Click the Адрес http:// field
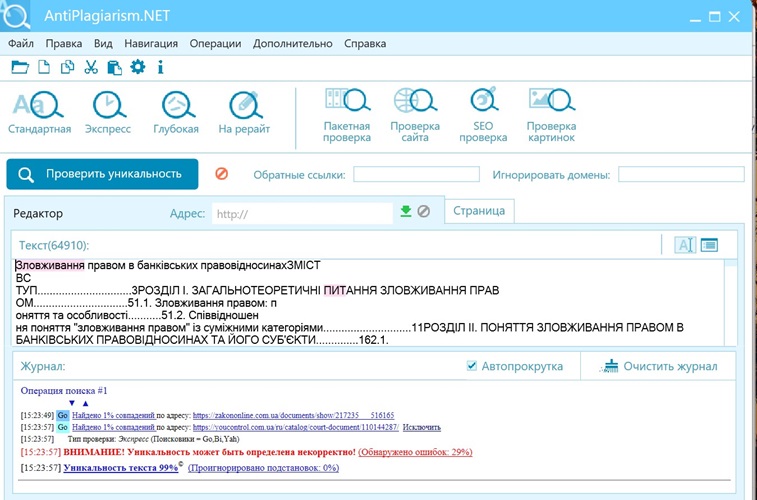Screen dimensions: 757x500 (x=302, y=213)
